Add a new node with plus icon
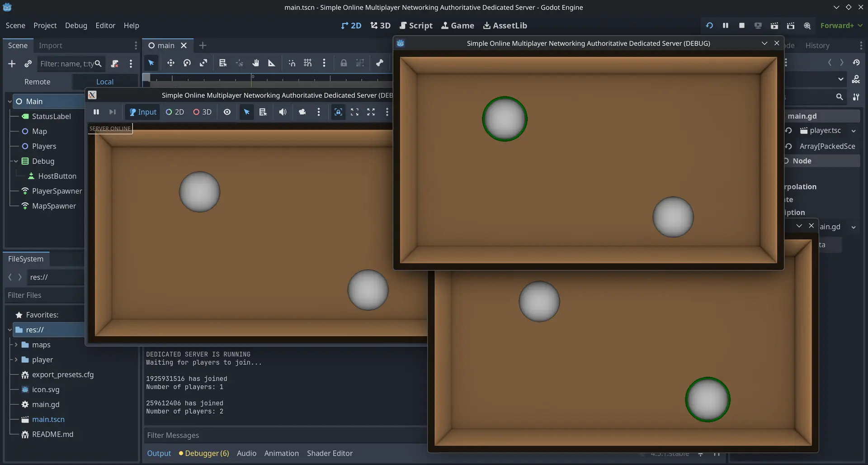Screen dimensions: 868x465 12,64
